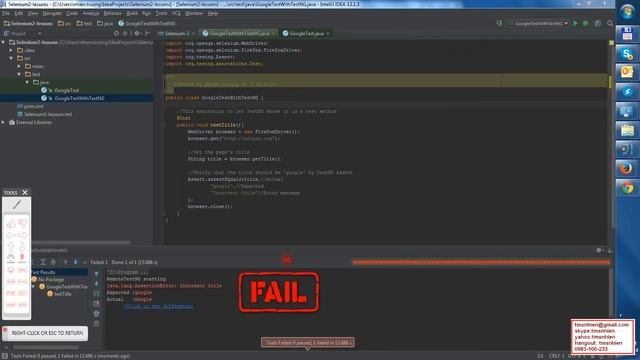Screen dimensions: 640x360
Task: Click the 'Click to see difference' link
Action: point(158,306)
